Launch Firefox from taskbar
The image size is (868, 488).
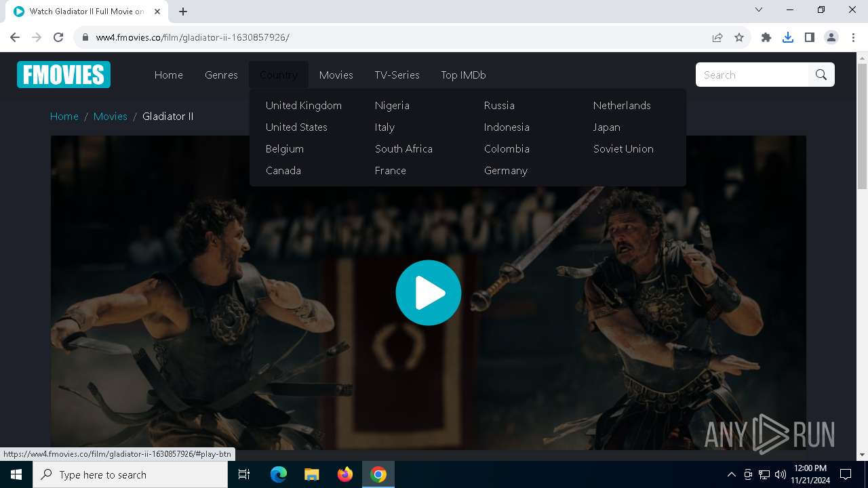[345, 474]
